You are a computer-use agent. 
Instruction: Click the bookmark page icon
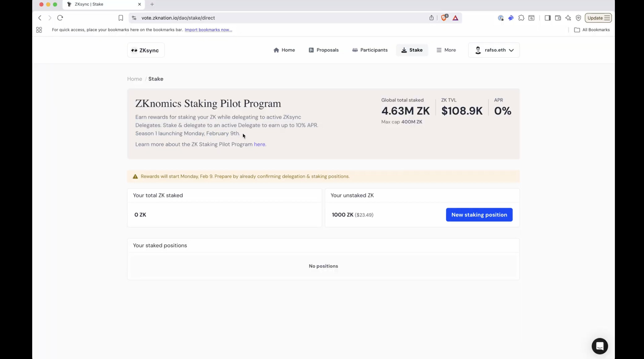point(121,18)
